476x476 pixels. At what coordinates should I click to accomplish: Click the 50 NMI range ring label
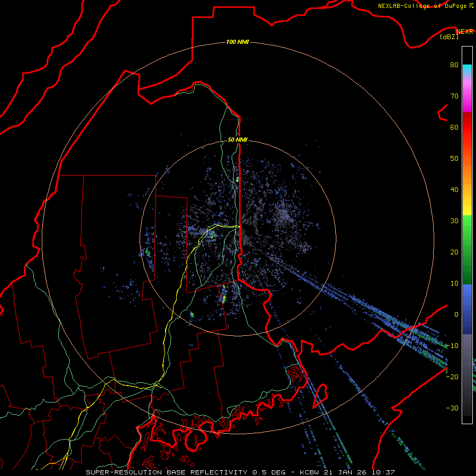pyautogui.click(x=237, y=140)
